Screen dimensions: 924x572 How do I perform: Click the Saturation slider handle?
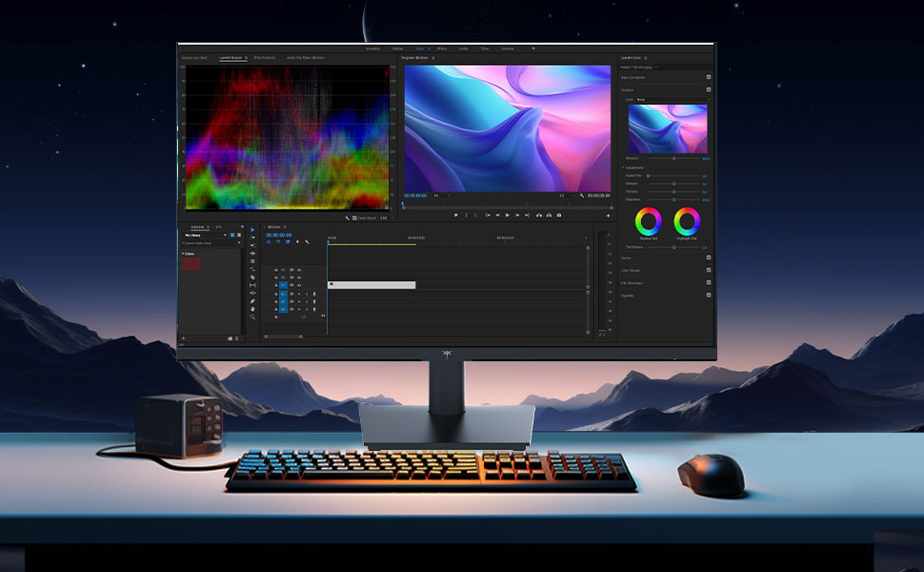[x=674, y=200]
